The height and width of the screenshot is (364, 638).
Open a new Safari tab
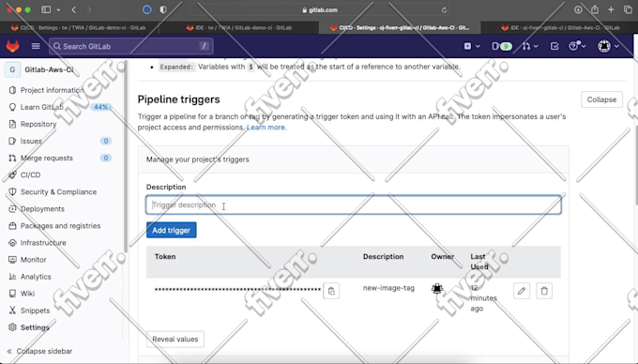[x=611, y=9]
